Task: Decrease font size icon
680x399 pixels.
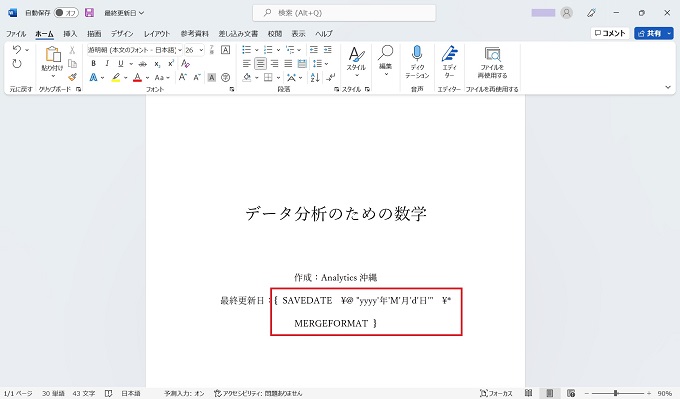Action: coord(197,78)
